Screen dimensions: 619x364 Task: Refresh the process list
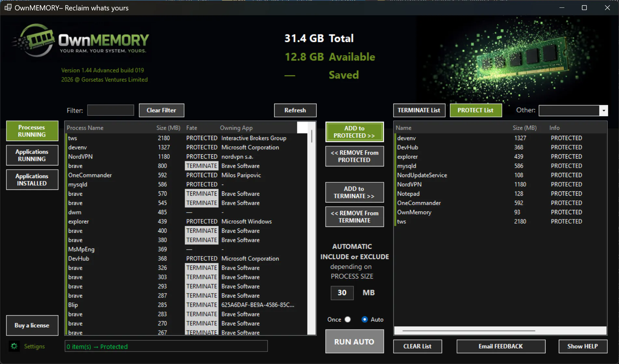pyautogui.click(x=295, y=110)
